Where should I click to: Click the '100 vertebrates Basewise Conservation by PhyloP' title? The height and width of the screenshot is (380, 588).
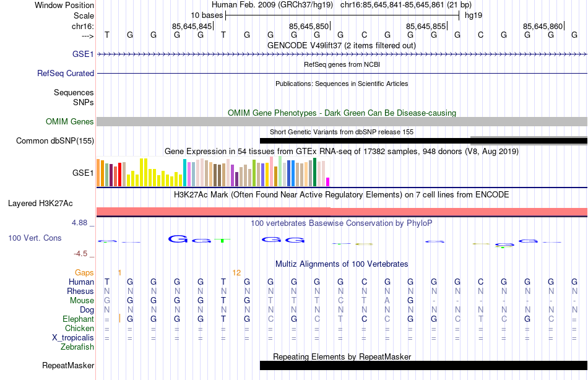click(342, 223)
